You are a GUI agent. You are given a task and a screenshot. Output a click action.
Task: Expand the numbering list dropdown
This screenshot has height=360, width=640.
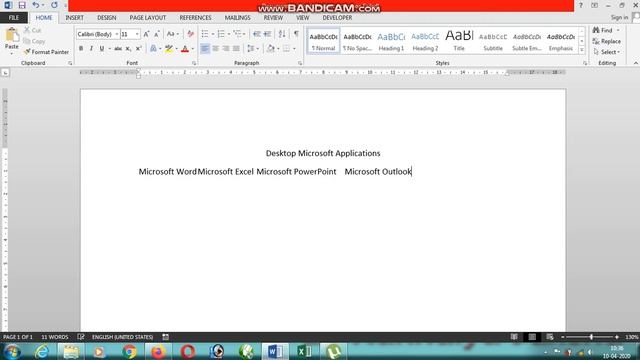229,34
